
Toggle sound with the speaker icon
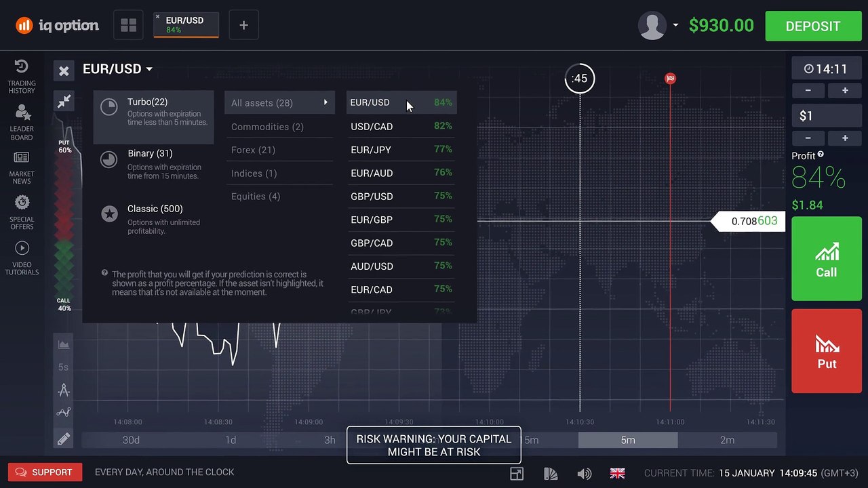point(584,473)
